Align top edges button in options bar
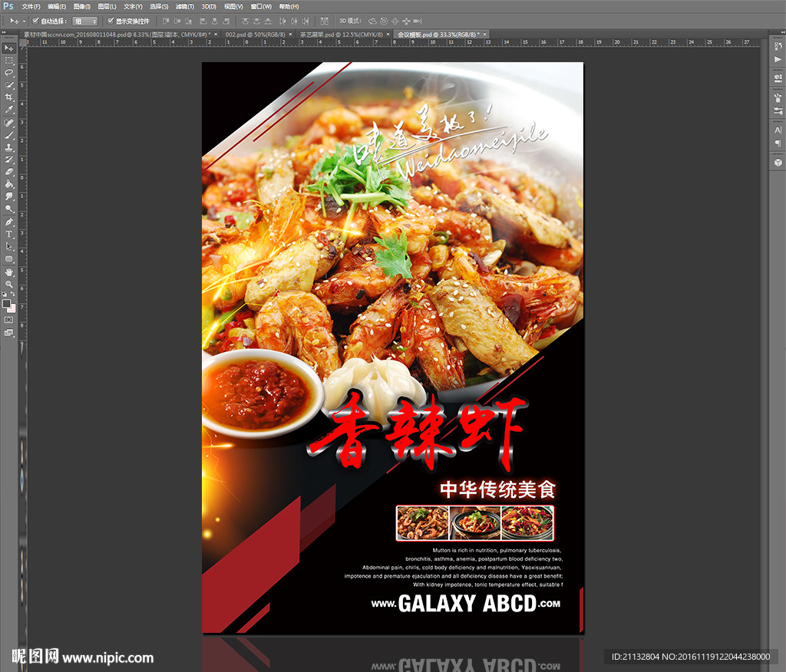786x672 pixels. pos(166,21)
